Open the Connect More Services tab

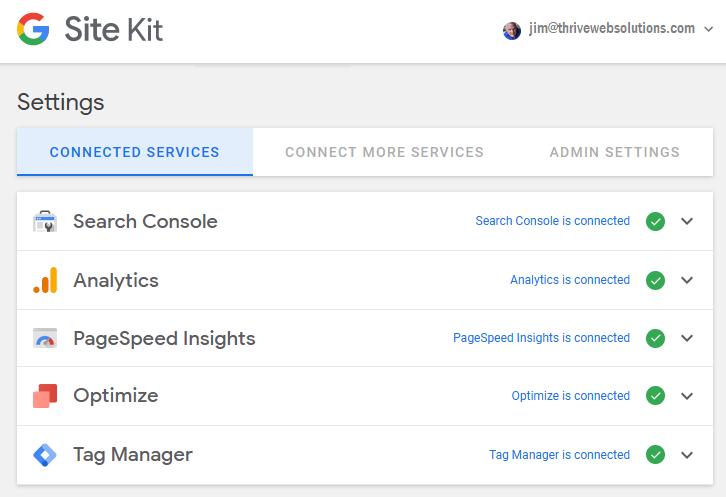tap(384, 152)
